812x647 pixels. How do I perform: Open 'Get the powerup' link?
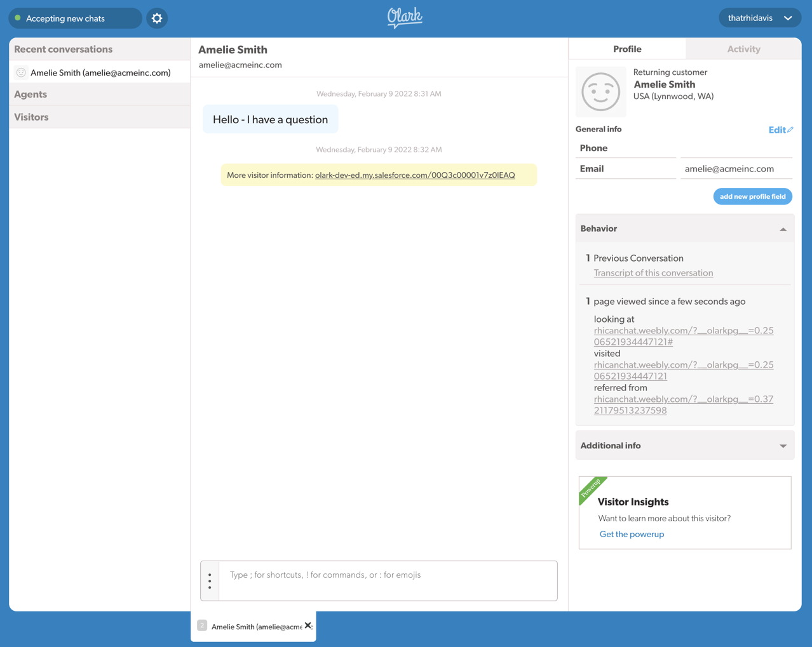coord(631,534)
